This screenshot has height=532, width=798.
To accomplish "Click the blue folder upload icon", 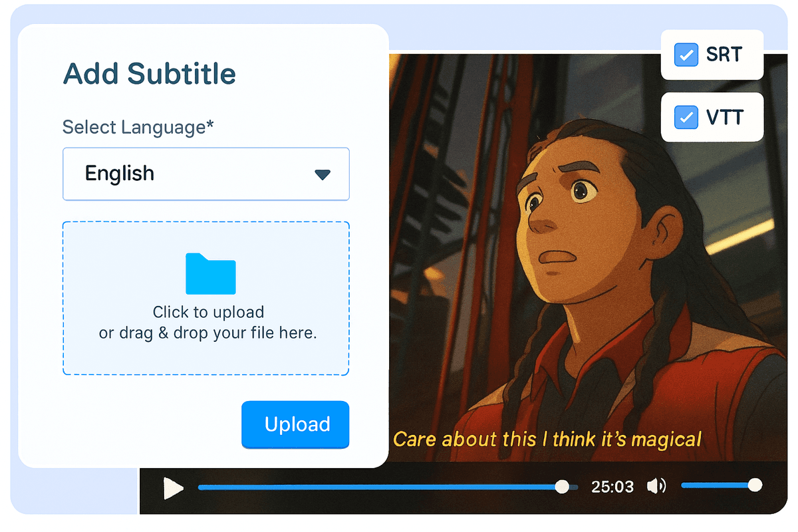I will point(210,273).
